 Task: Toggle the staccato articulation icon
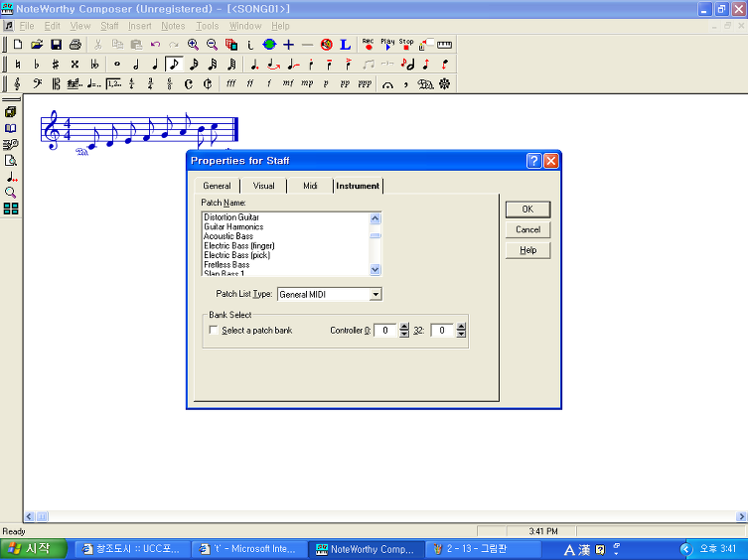click(x=311, y=64)
